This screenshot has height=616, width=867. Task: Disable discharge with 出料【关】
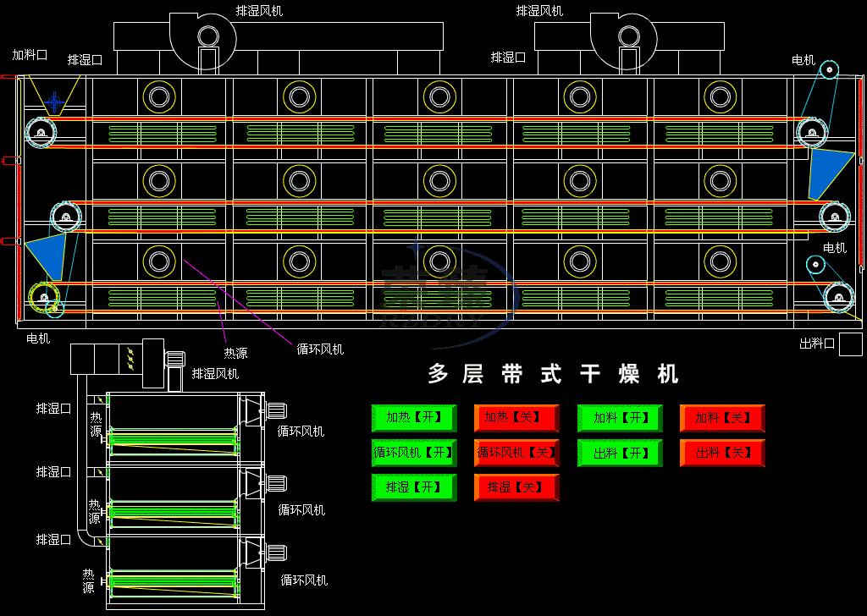[722, 453]
